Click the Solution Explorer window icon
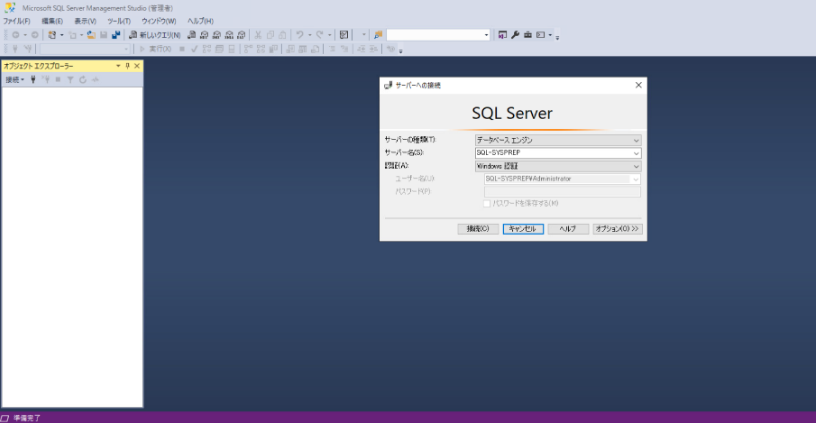The height and width of the screenshot is (423, 816). click(x=502, y=35)
